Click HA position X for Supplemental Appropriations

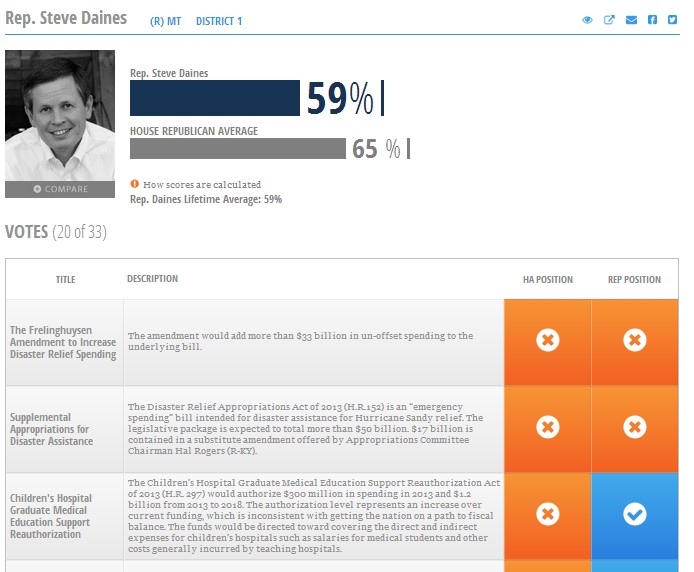(x=547, y=428)
